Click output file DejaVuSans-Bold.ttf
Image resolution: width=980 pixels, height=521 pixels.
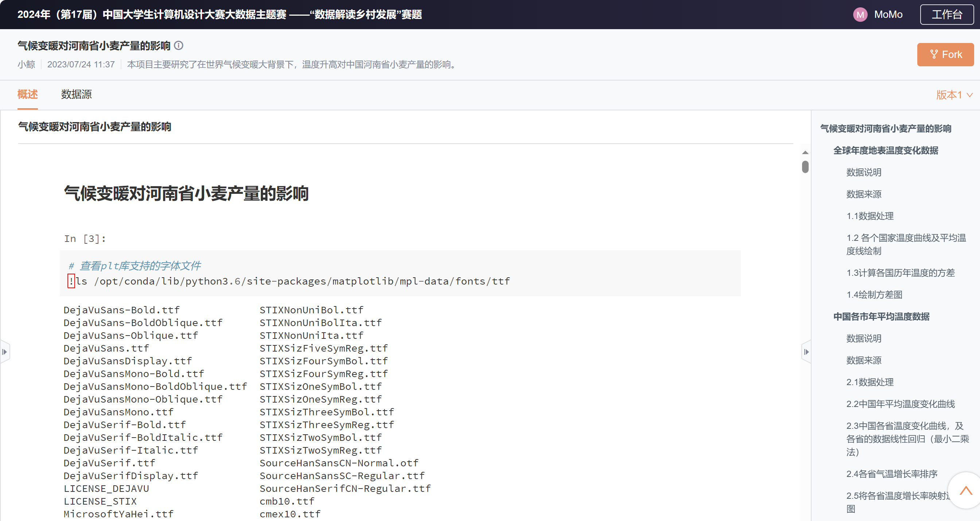point(121,310)
